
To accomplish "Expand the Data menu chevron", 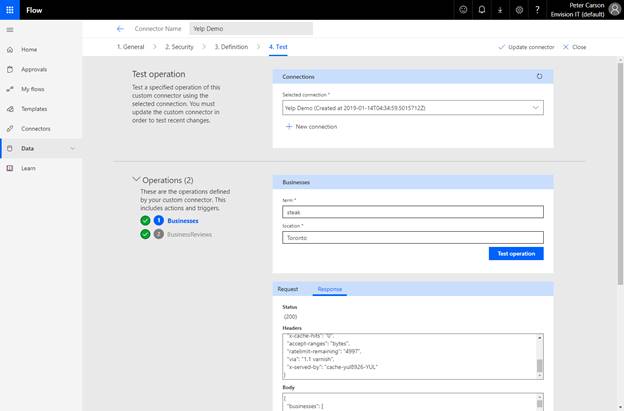I will pos(72,148).
